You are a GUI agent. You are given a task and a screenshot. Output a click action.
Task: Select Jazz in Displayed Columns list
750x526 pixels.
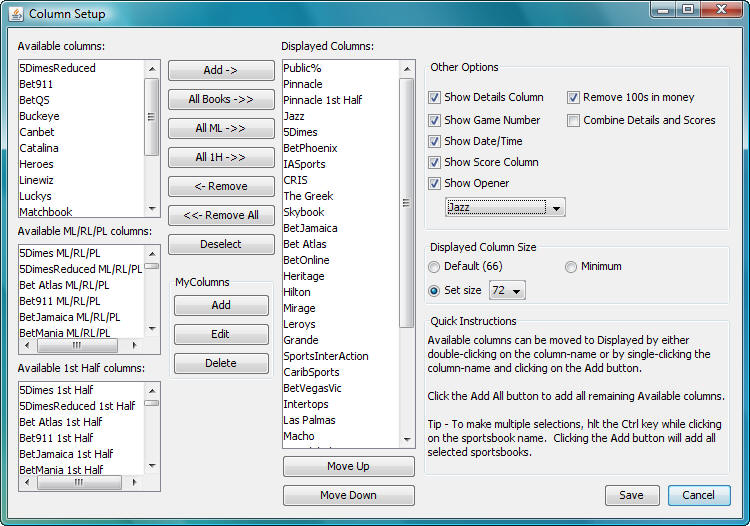pyautogui.click(x=341, y=116)
